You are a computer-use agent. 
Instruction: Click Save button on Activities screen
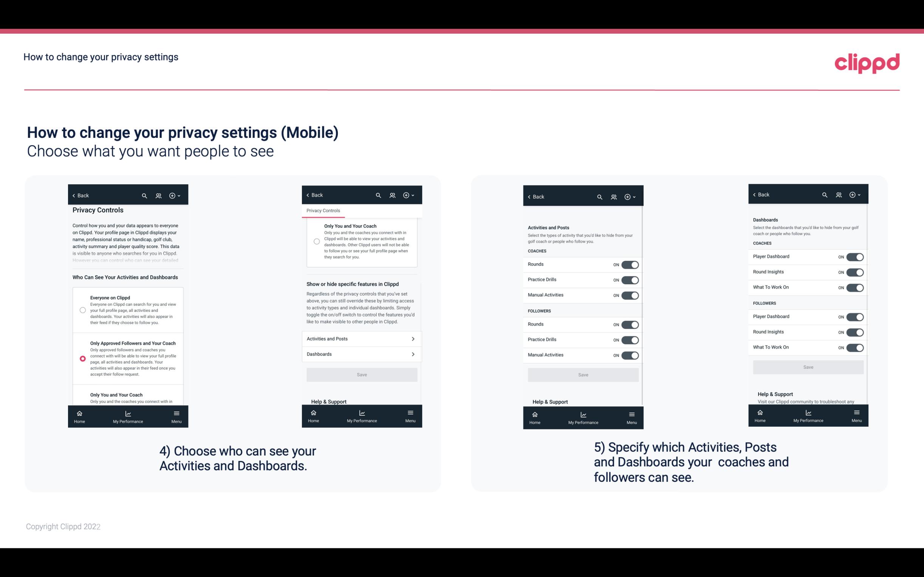pos(582,374)
